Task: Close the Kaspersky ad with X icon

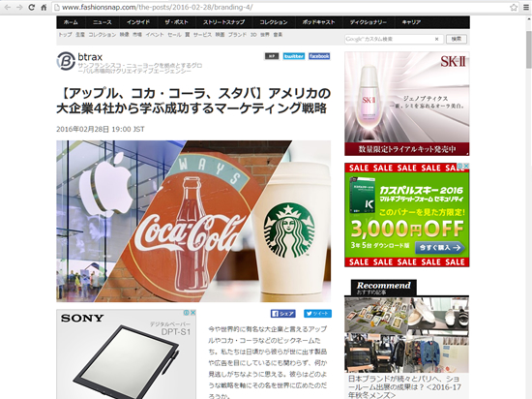Action: (466, 166)
